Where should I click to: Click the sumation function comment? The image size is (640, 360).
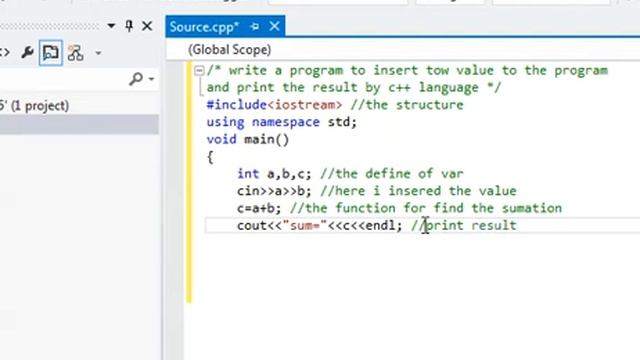[426, 208]
